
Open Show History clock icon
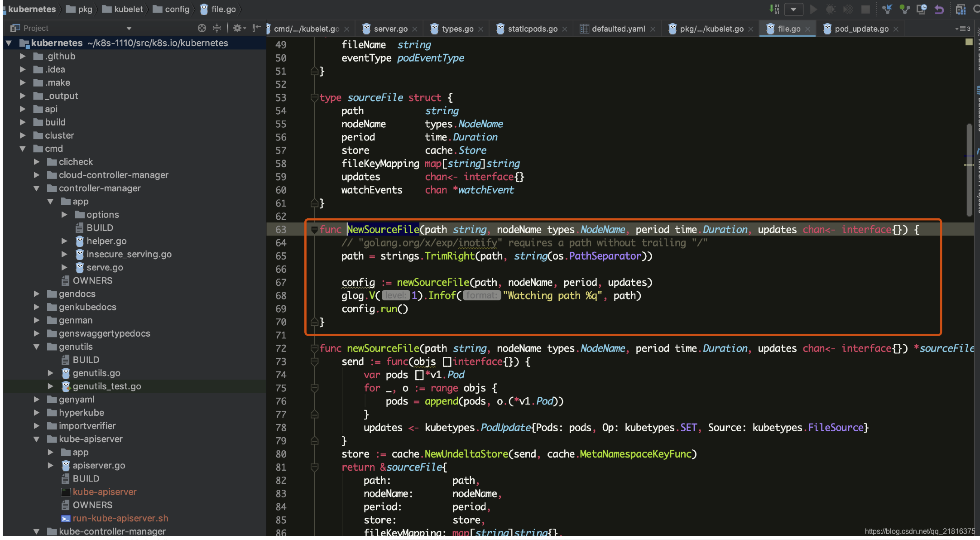tap(922, 9)
